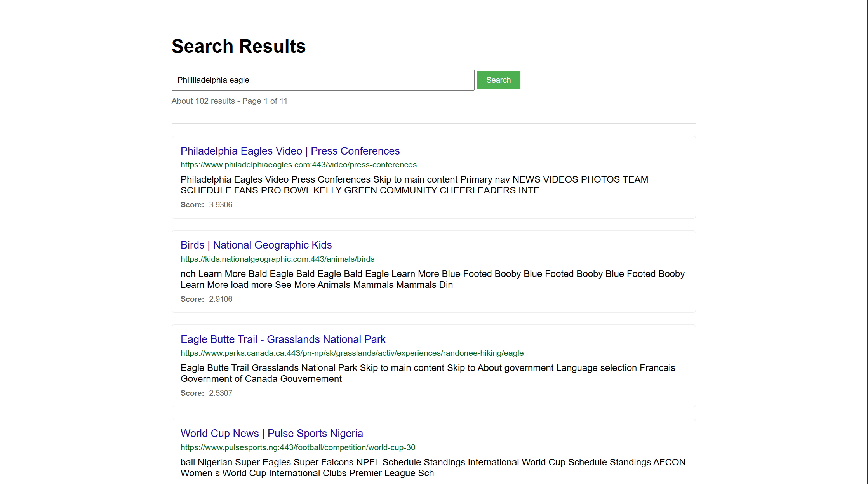Select the query text Philiiiadelphia eagle
The height and width of the screenshot is (484, 868).
click(213, 80)
